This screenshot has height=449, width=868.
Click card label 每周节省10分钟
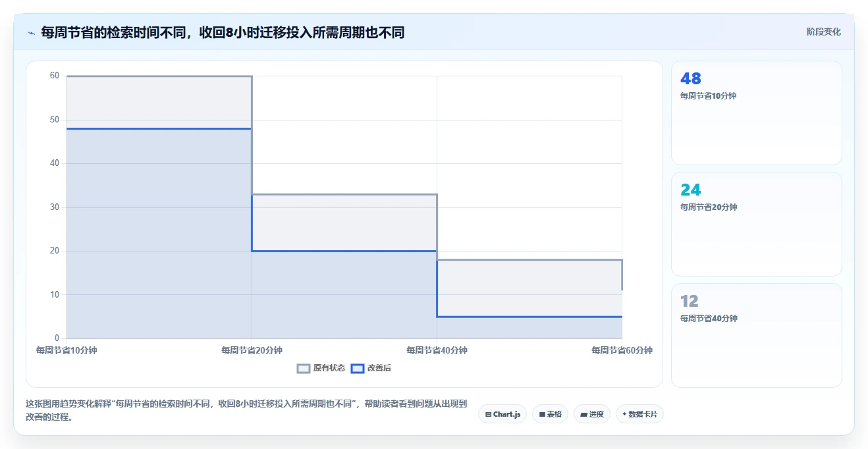[708, 96]
